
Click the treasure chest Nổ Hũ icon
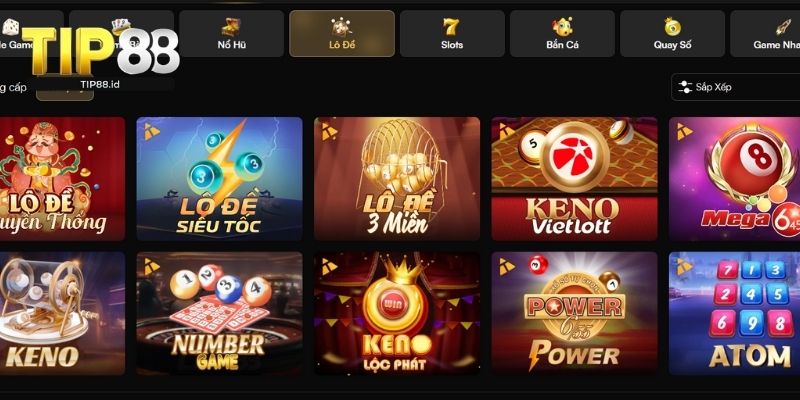[231, 27]
